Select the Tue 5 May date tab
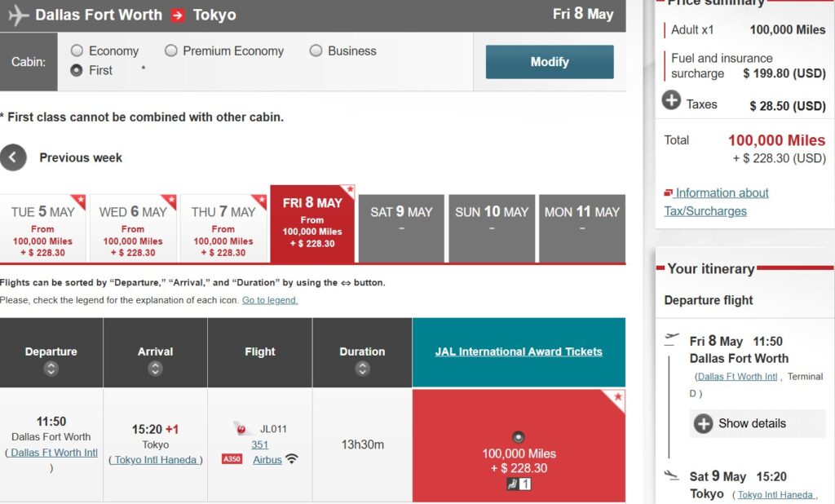Viewport: 835px width, 504px height. (x=43, y=228)
